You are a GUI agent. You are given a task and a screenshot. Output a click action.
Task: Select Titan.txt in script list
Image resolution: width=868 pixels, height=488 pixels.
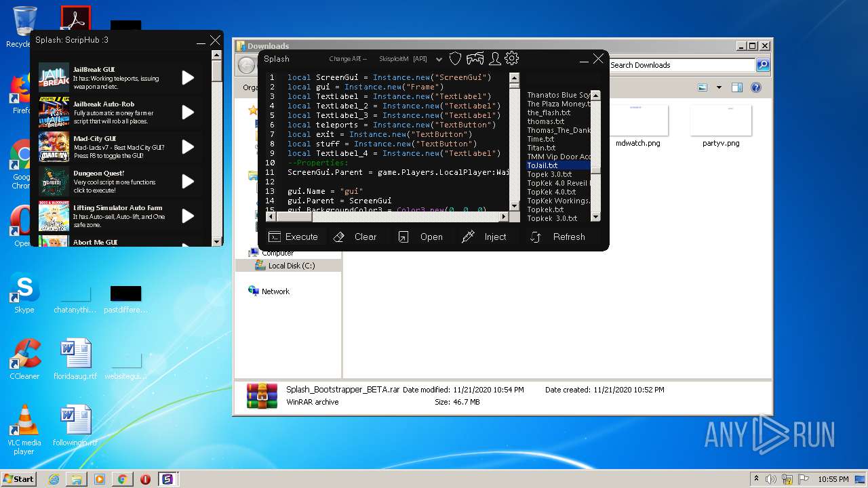[x=541, y=148]
